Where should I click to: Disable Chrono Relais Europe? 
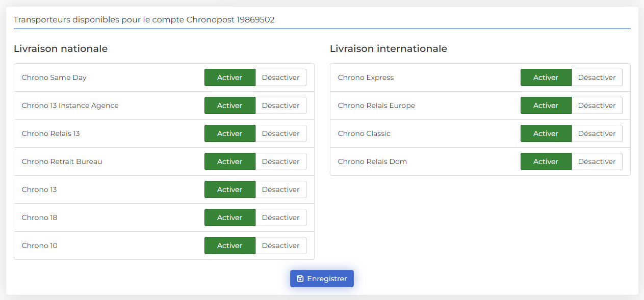pyautogui.click(x=597, y=105)
